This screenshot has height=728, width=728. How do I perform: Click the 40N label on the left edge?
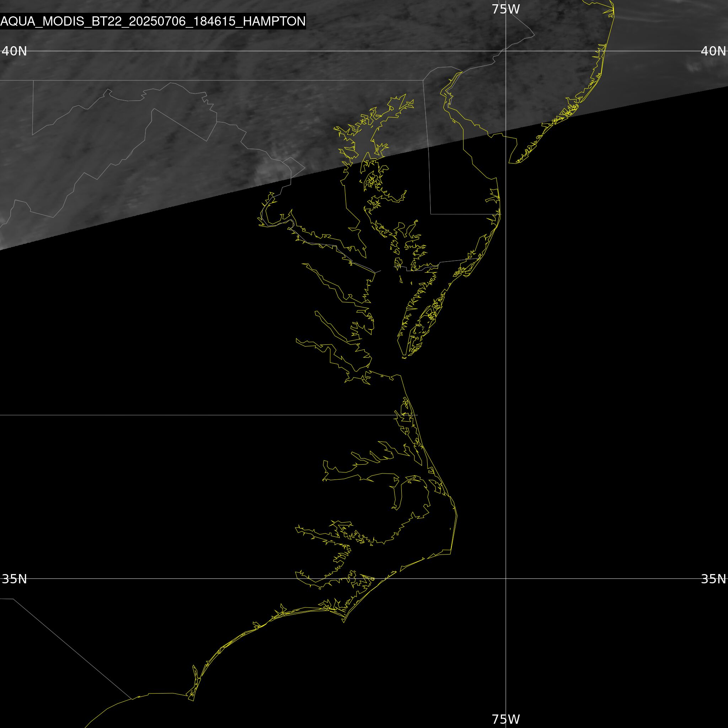click(14, 51)
